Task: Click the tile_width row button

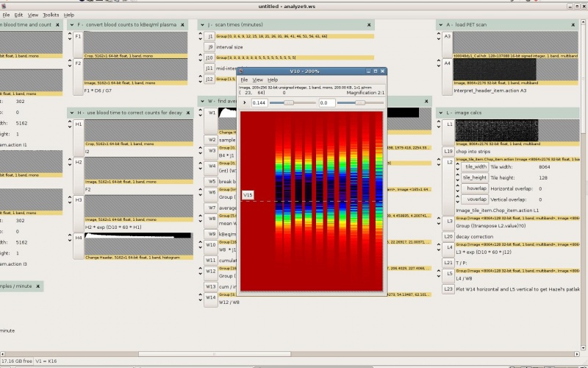Action: click(474, 166)
